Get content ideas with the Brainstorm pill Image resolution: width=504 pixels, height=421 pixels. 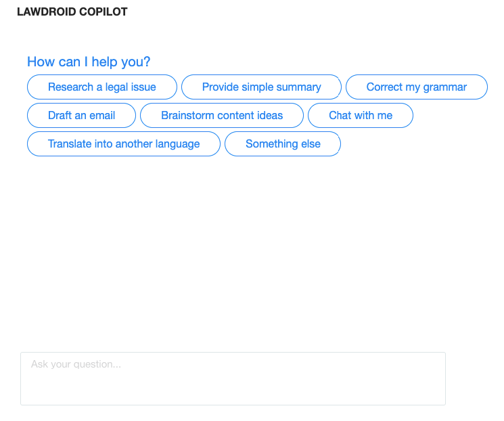(222, 115)
